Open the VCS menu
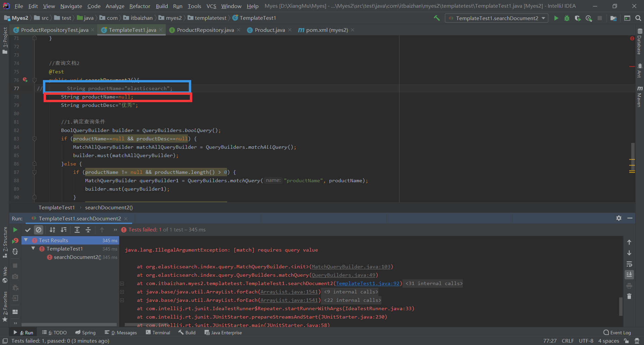Viewport: 644px width, 345px height. click(x=211, y=6)
